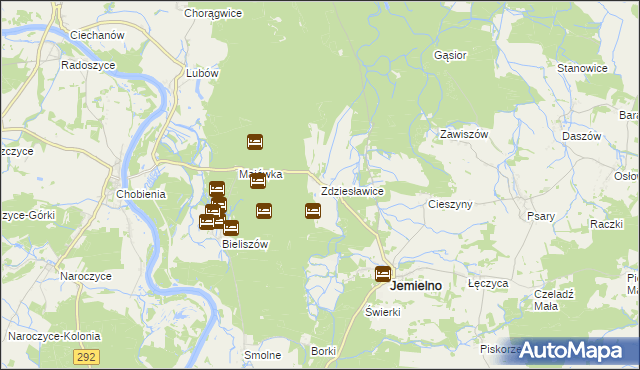Click the Raczki label
The width and height of the screenshot is (640, 370).
point(607,224)
